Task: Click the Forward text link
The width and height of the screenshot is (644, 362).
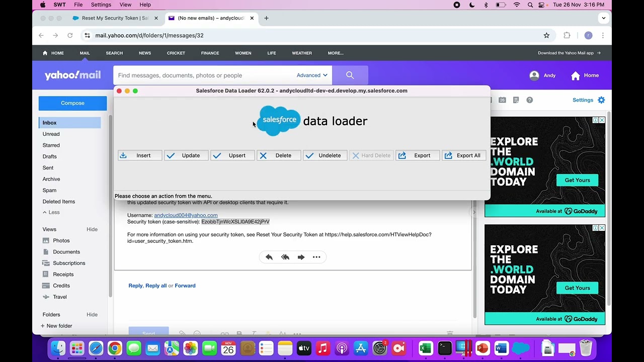Action: [185, 286]
